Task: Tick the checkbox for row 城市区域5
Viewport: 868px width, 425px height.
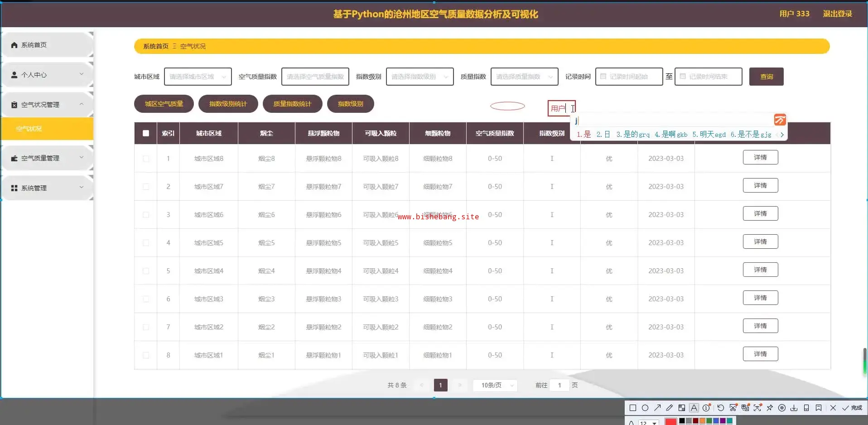Action: pyautogui.click(x=146, y=243)
